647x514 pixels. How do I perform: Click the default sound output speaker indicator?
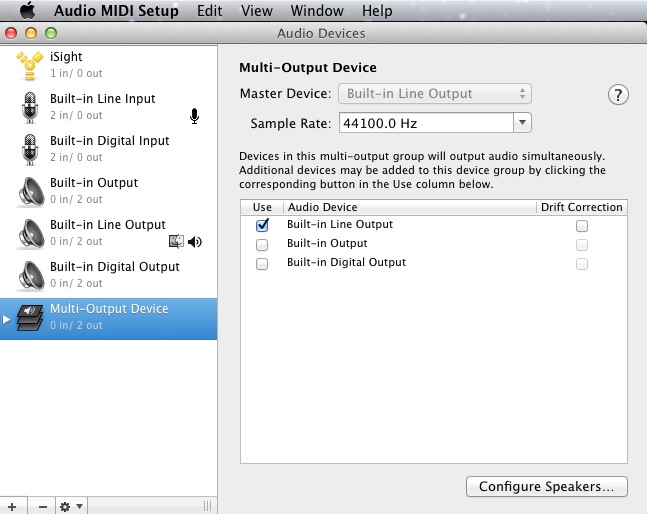click(195, 242)
